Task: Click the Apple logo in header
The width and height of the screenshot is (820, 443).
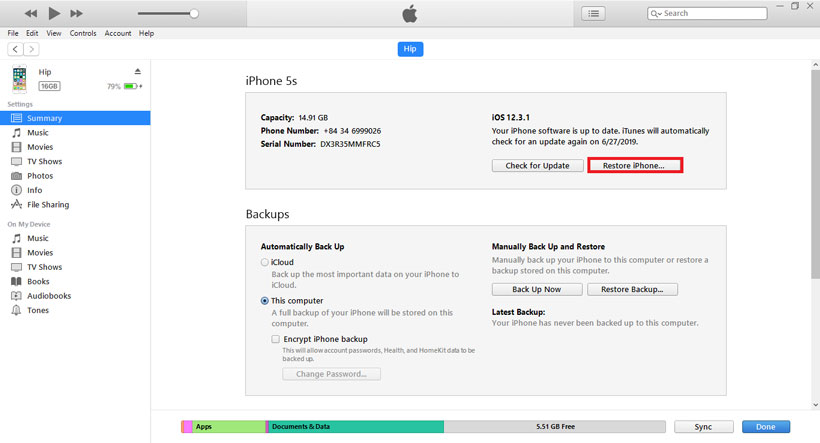Action: [x=410, y=14]
